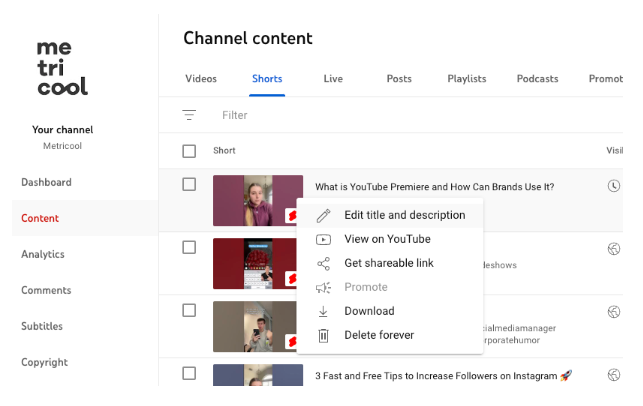Viewport: 643px width, 406px height.
Task: Open the mirror selfie short thumbnail
Action: point(255,326)
